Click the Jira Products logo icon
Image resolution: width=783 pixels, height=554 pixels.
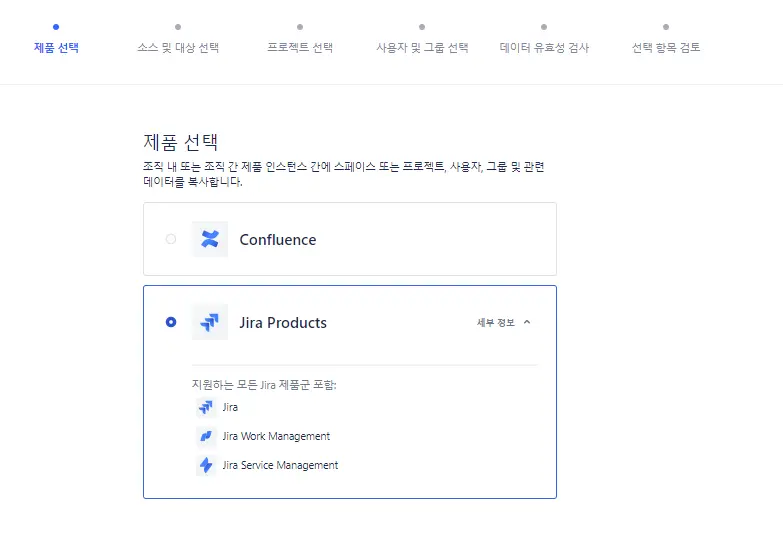coord(210,322)
